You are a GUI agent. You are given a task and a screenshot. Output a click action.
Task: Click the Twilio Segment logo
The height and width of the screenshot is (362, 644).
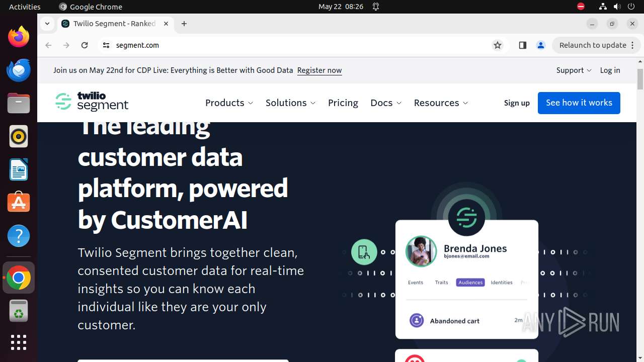[92, 102]
